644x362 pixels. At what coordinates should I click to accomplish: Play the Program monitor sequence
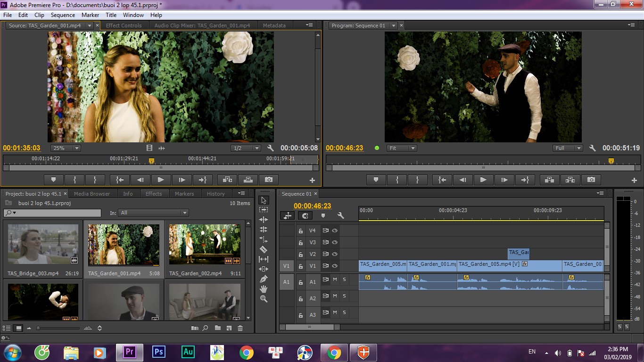483,180
